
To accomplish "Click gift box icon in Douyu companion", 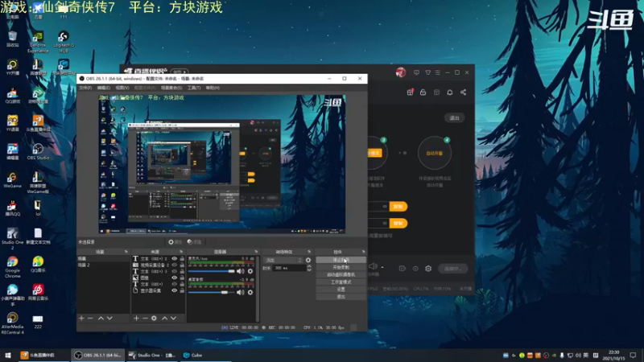I will click(410, 93).
